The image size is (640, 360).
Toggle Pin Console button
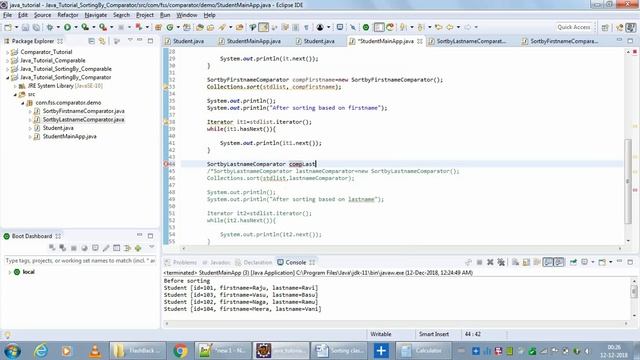573,262
